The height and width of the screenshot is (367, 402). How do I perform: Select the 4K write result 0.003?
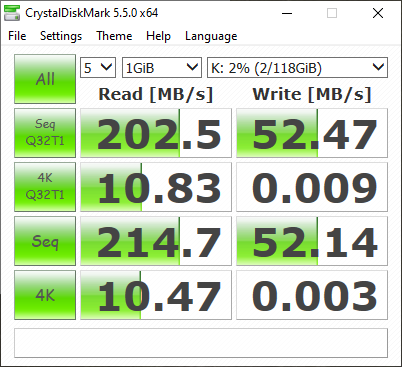click(x=312, y=295)
